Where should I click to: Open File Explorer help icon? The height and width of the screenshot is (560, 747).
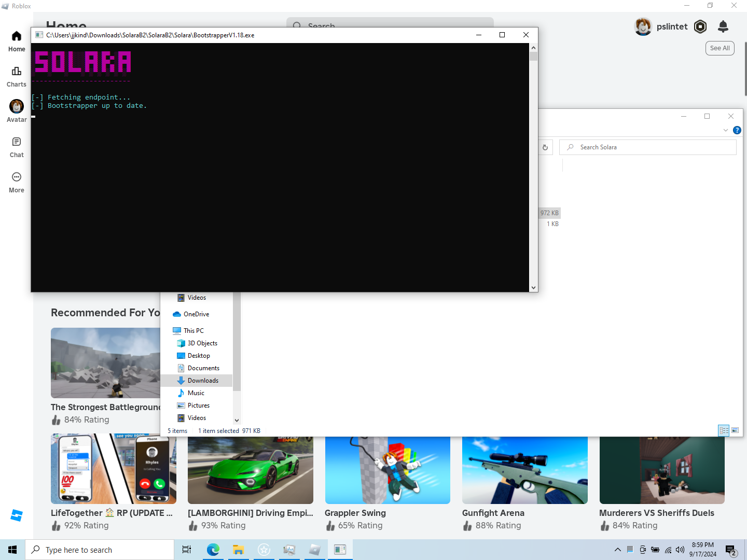point(737,130)
